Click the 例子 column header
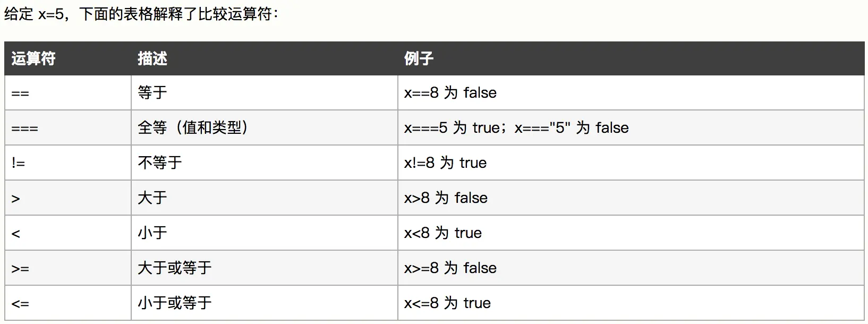This screenshot has height=324, width=868. [419, 58]
